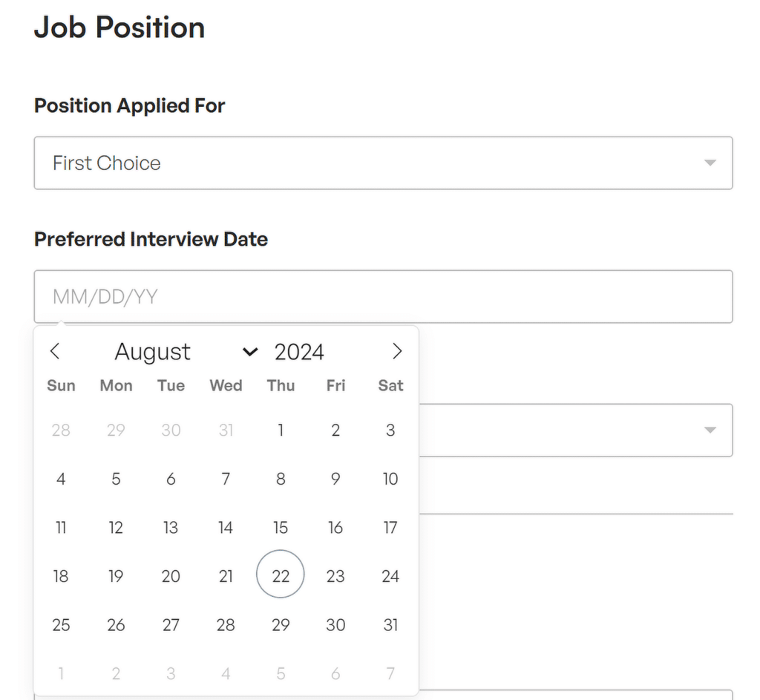Choose August 15 on the calendar
This screenshot has width=760, height=700.
(281, 528)
